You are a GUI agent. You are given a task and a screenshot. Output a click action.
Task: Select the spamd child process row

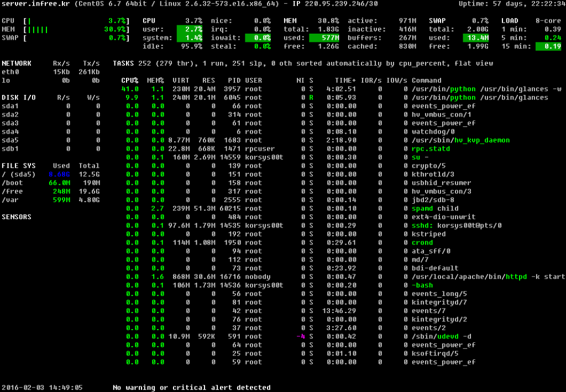pos(292,209)
